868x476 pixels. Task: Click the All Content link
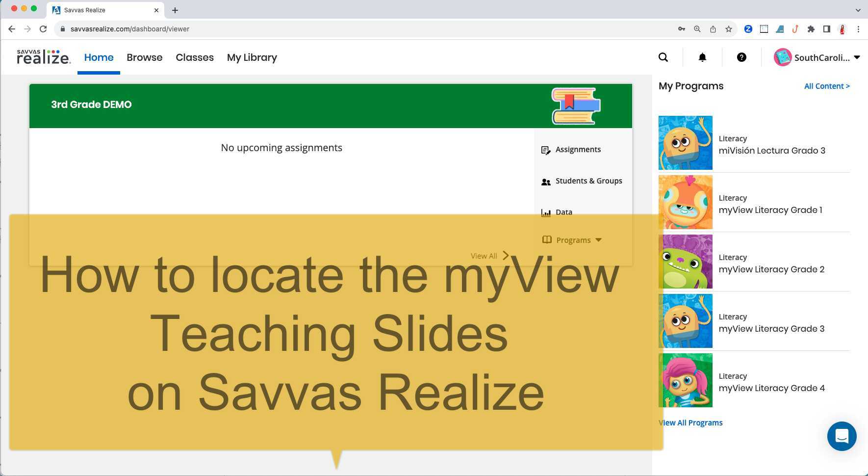(827, 86)
